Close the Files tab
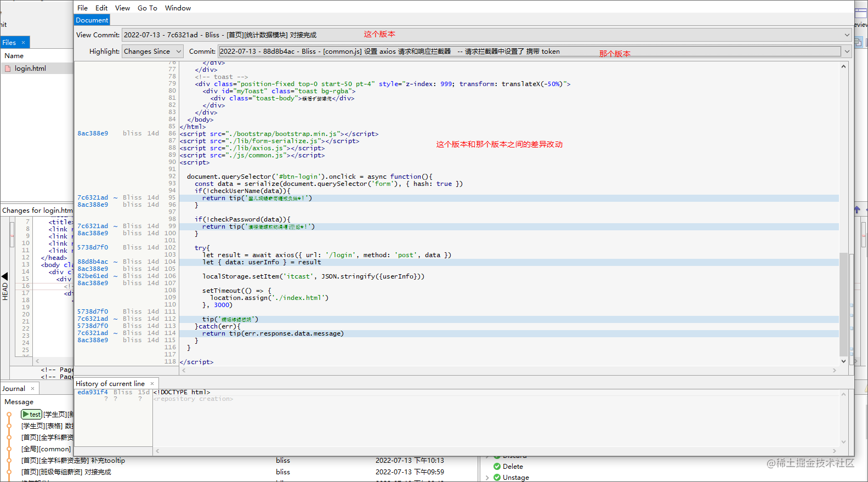The height and width of the screenshot is (482, 868). [x=23, y=43]
